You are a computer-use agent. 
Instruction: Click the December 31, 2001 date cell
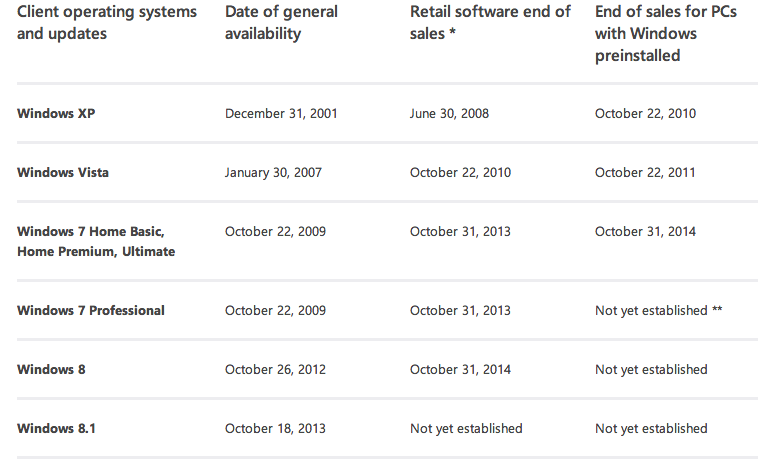[281, 114]
